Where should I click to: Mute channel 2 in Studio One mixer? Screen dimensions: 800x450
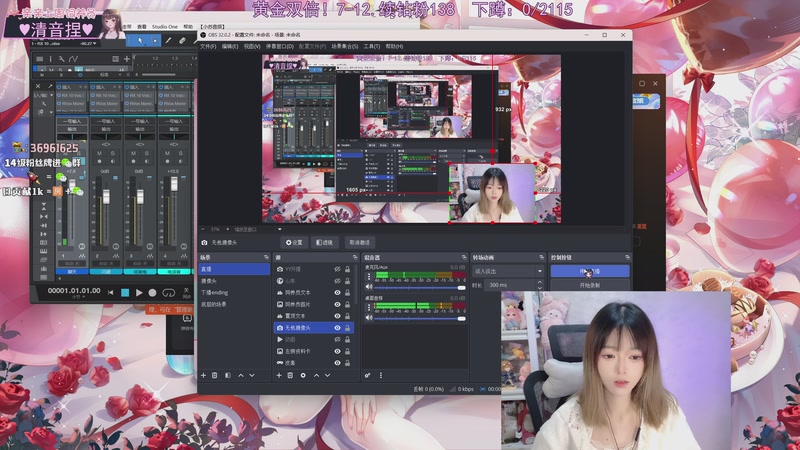(99, 153)
